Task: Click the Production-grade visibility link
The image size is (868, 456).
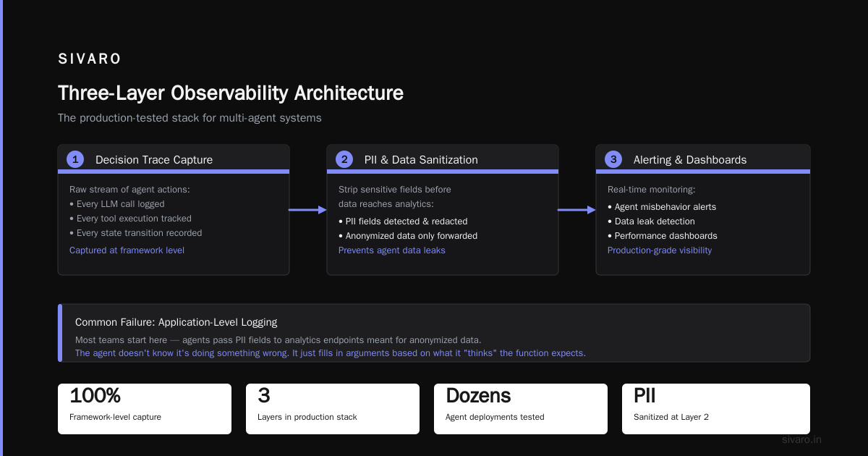Action: (x=660, y=250)
